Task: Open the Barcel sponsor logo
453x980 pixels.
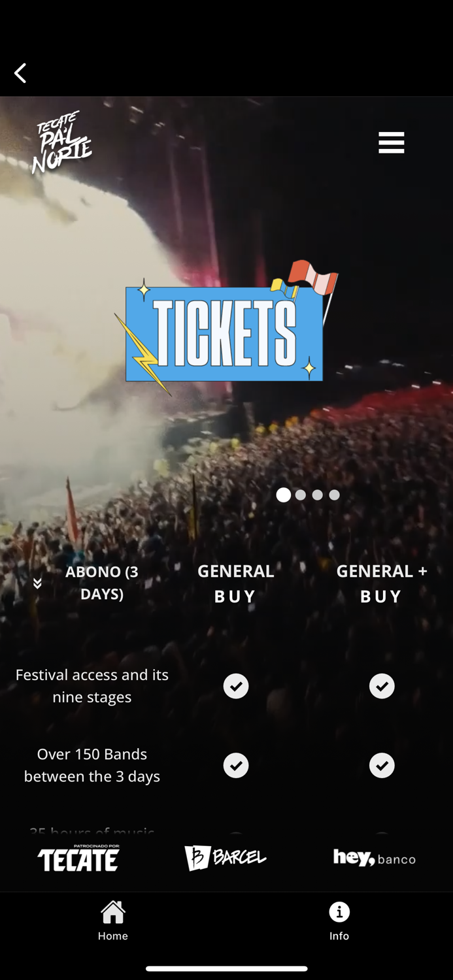Action: click(x=226, y=858)
